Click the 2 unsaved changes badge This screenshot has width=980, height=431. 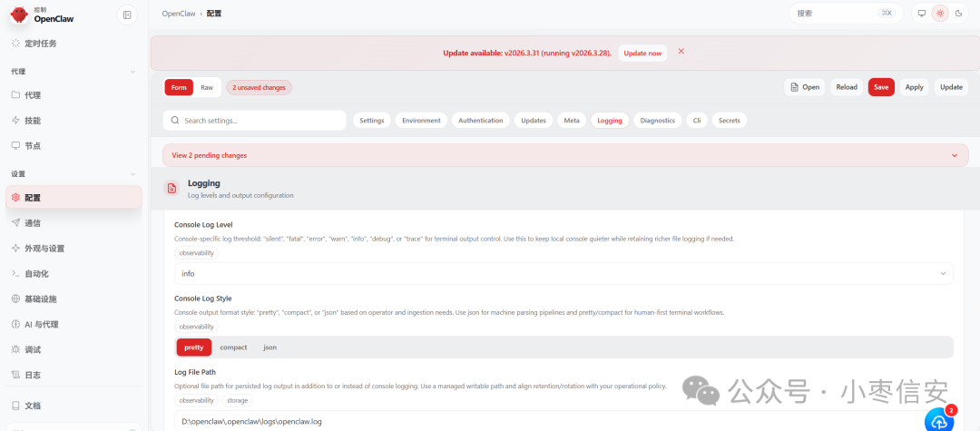(259, 87)
